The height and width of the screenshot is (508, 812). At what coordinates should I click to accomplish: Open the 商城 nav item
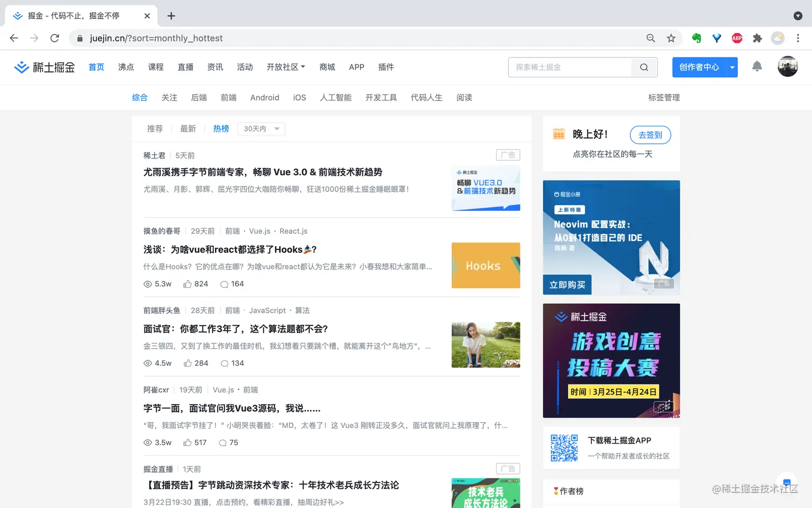[x=327, y=67]
